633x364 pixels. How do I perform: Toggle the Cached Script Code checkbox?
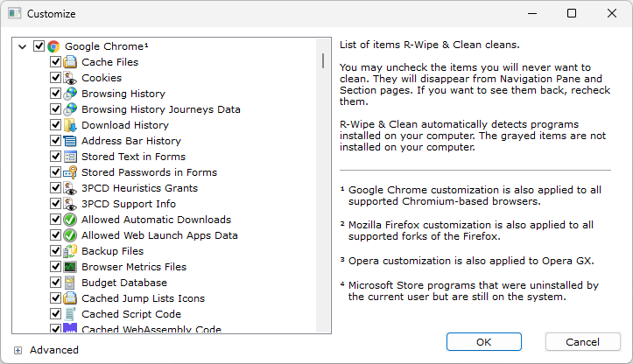point(55,313)
